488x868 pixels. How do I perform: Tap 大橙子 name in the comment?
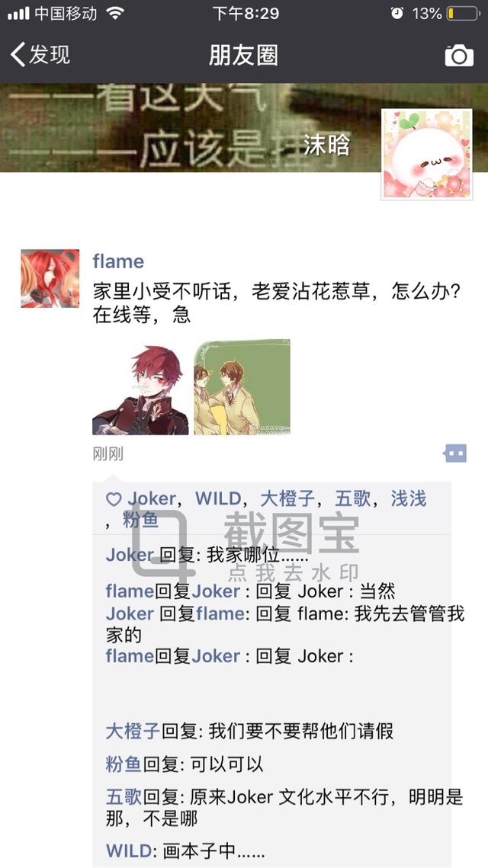pos(133,732)
